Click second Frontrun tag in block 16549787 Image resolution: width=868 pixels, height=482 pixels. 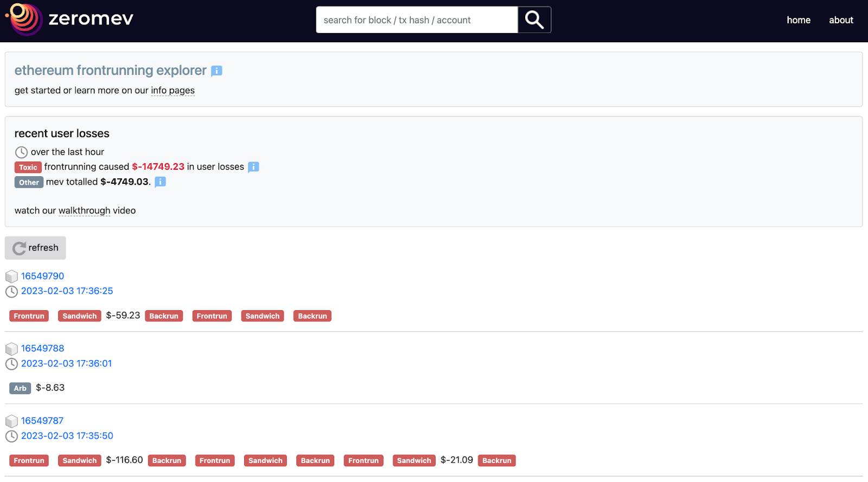pos(215,460)
